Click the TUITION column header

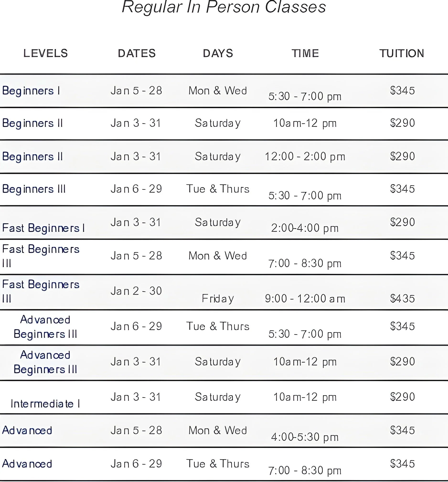pos(402,53)
